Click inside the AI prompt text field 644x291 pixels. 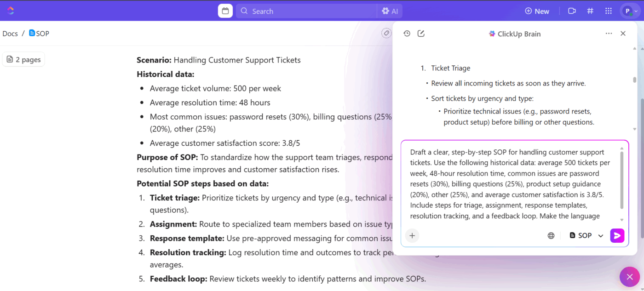pos(506,184)
